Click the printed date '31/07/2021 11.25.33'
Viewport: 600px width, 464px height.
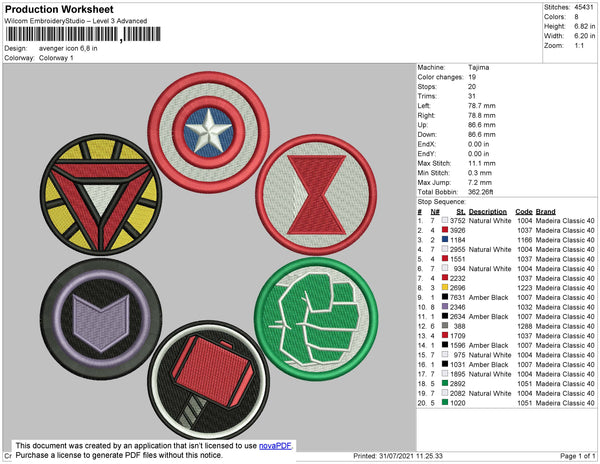[411, 456]
